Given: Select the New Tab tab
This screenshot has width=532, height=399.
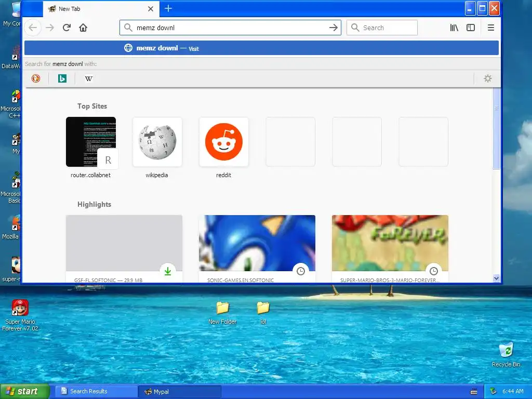Looking at the screenshot, I should coord(101,9).
